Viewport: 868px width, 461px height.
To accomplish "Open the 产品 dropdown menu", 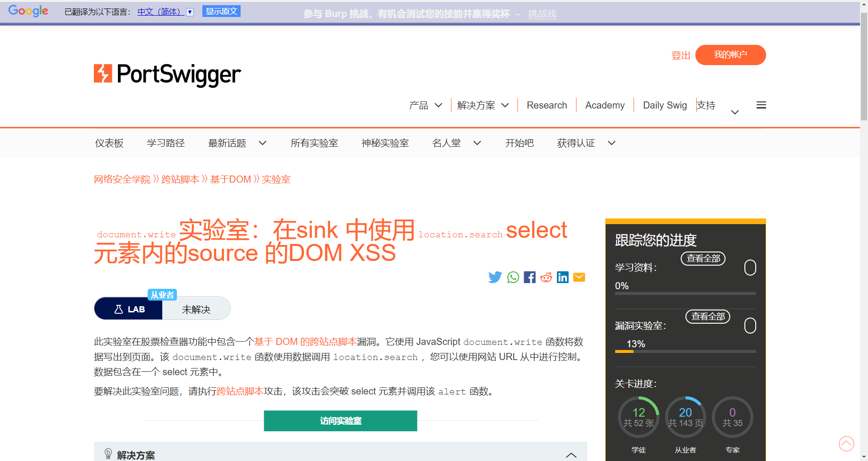I will pyautogui.click(x=425, y=105).
